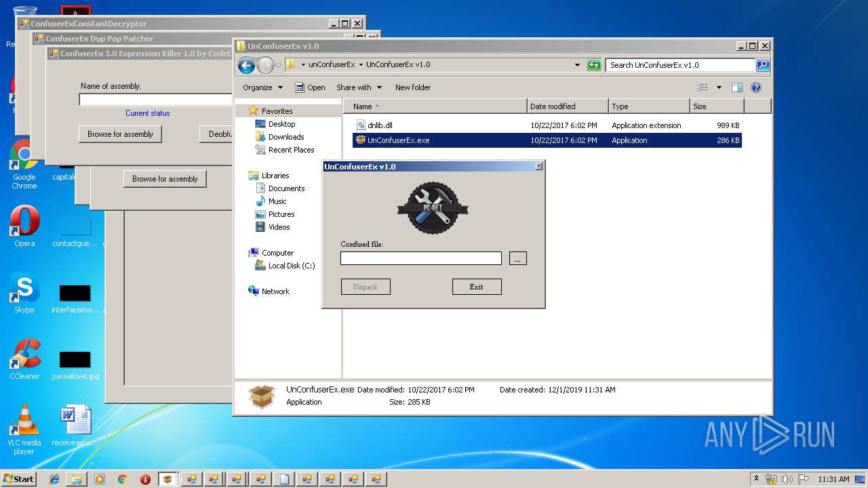Screen dimensions: 868x488
Task: Go back in Explorer window
Action: point(246,65)
